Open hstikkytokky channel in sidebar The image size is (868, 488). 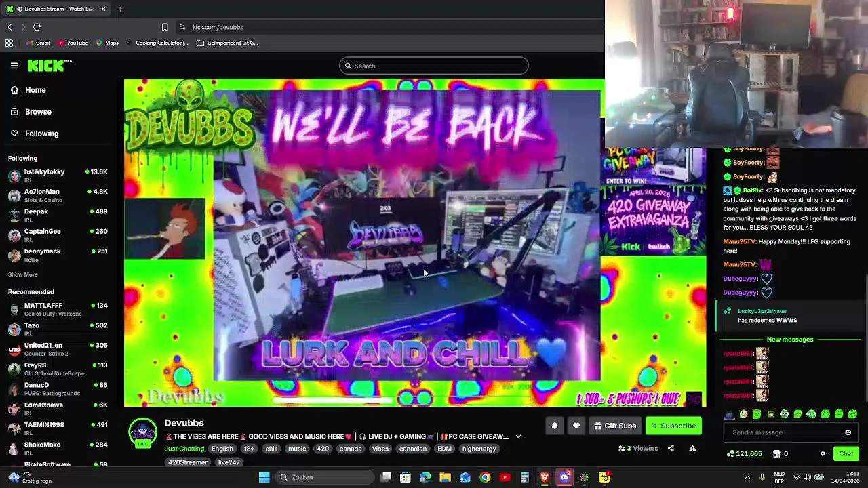(x=59, y=176)
